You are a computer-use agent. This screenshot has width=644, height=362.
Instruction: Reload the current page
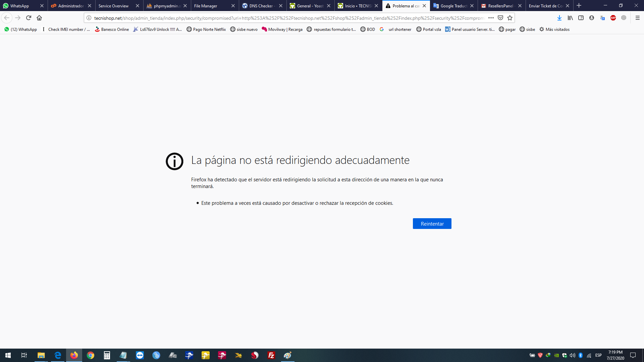pos(29,18)
